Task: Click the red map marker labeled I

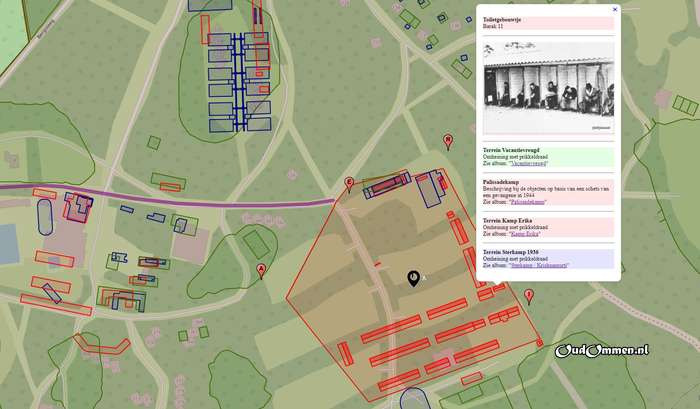Action: [x=529, y=295]
